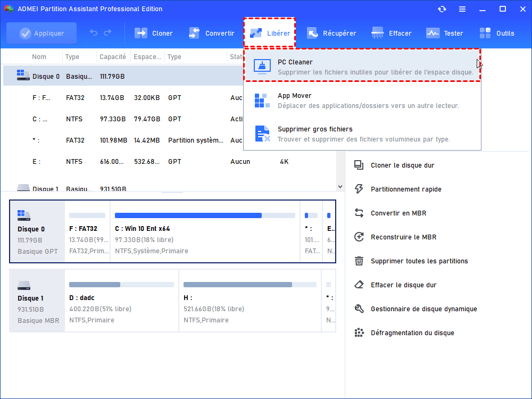Click Disque 0 Windows drive icon in list
The height and width of the screenshot is (399, 532).
(x=23, y=76)
